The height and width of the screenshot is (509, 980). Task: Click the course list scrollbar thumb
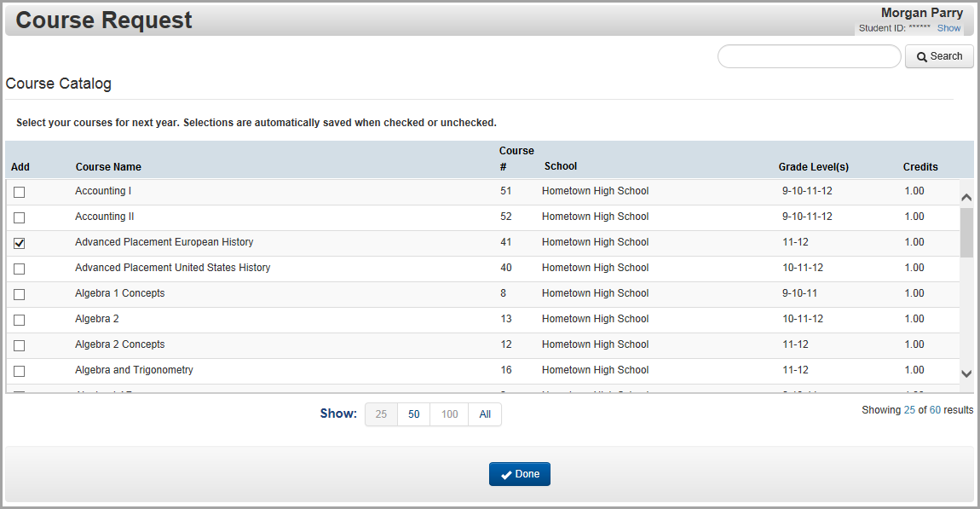click(966, 232)
